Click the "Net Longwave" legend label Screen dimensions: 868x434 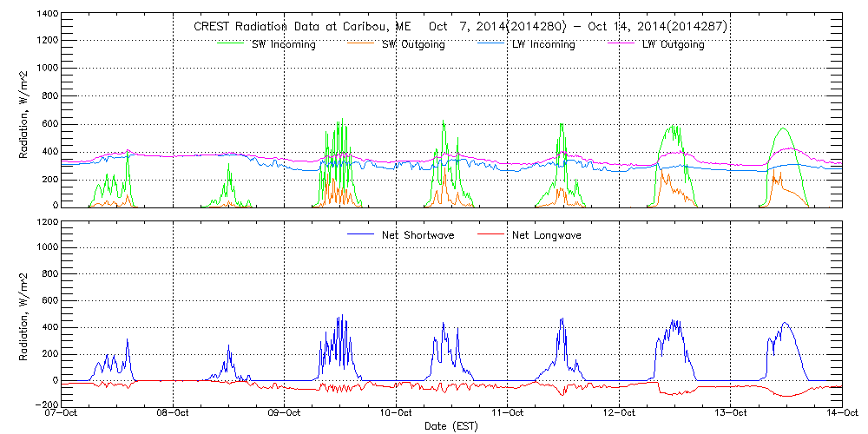click(x=546, y=235)
